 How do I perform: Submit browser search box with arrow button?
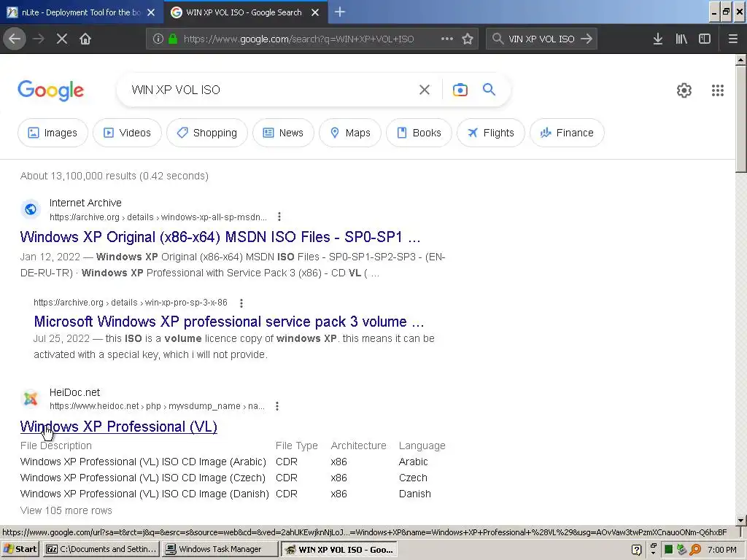[587, 39]
